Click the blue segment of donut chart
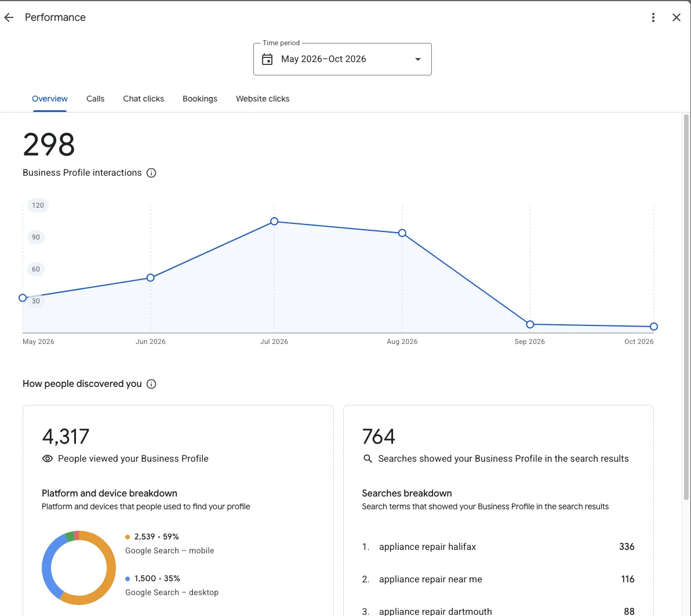Viewport: 691px width, 616px height. pos(48,564)
